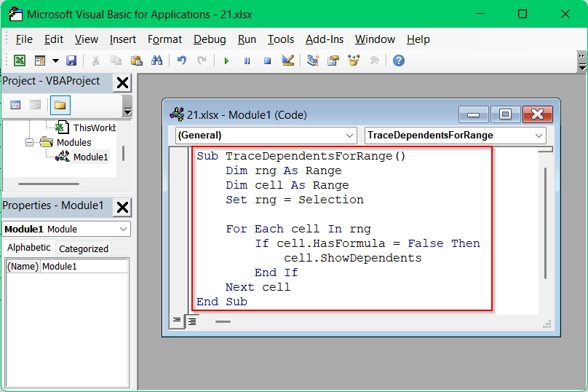Click the code window split bar handle
Viewport: 588px width, 392px height.
pos(545,150)
